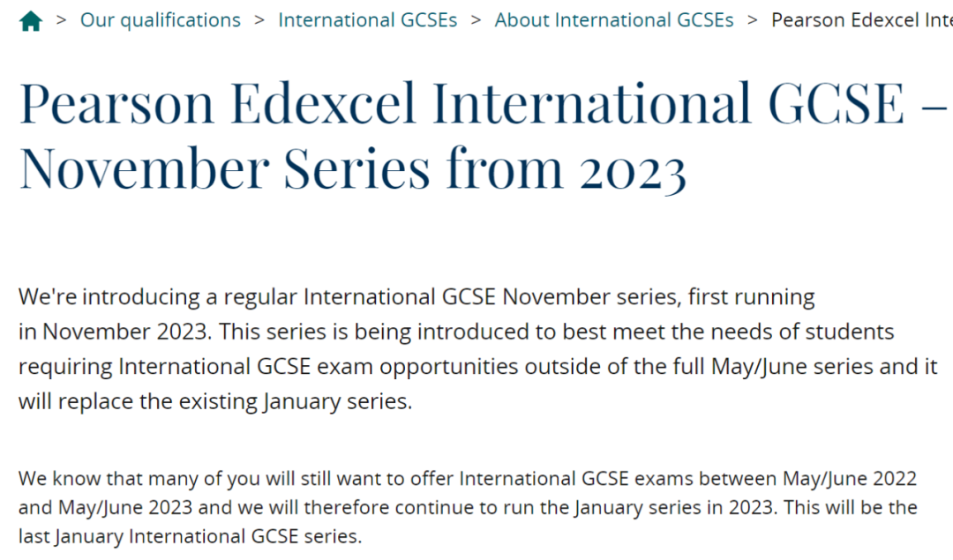This screenshot has height=560, width=953.
Task: Click chevron separator after Our qualifications
Action: 259,20
